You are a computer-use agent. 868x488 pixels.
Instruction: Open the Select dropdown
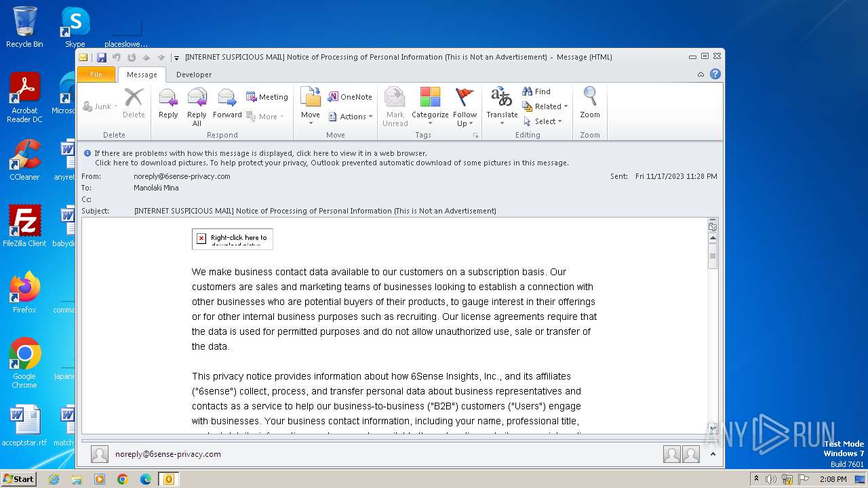pyautogui.click(x=543, y=121)
